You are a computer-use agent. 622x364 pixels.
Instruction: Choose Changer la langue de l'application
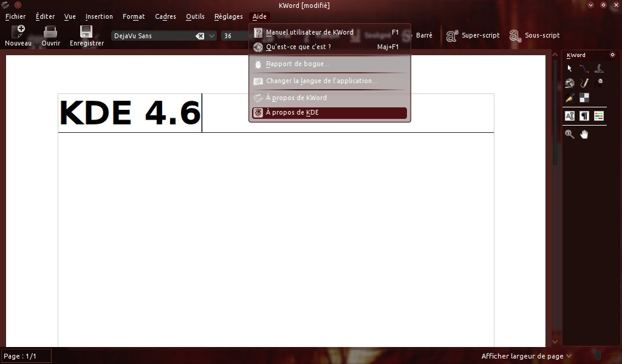[x=329, y=81]
